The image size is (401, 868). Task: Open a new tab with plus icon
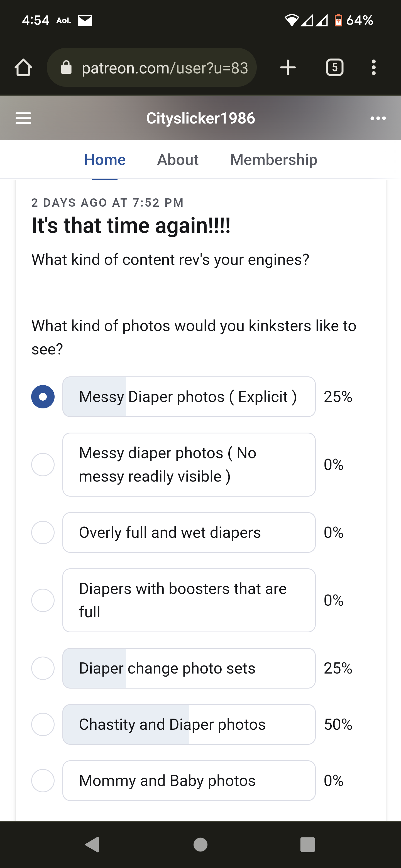coord(288,67)
